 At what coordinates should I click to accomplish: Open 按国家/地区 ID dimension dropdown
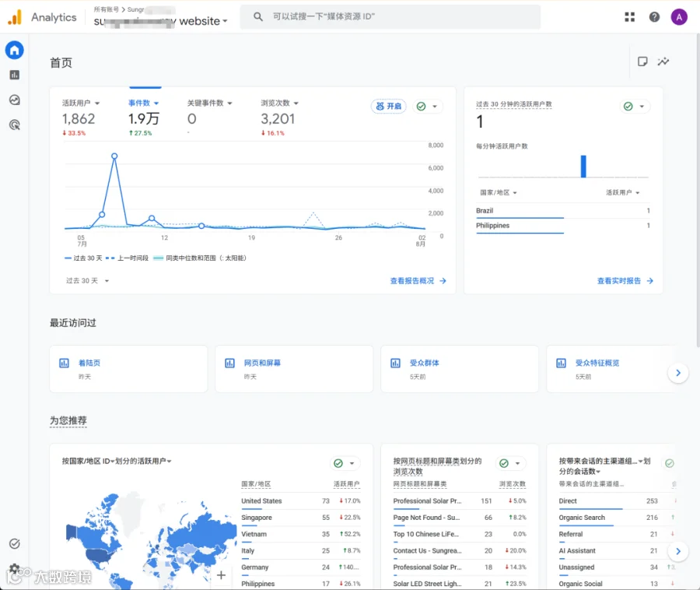pos(88,461)
